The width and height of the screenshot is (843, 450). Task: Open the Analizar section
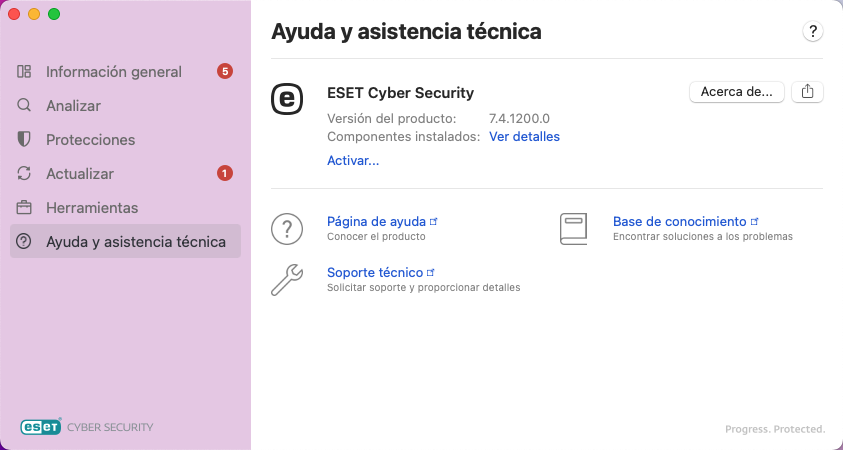(x=73, y=106)
